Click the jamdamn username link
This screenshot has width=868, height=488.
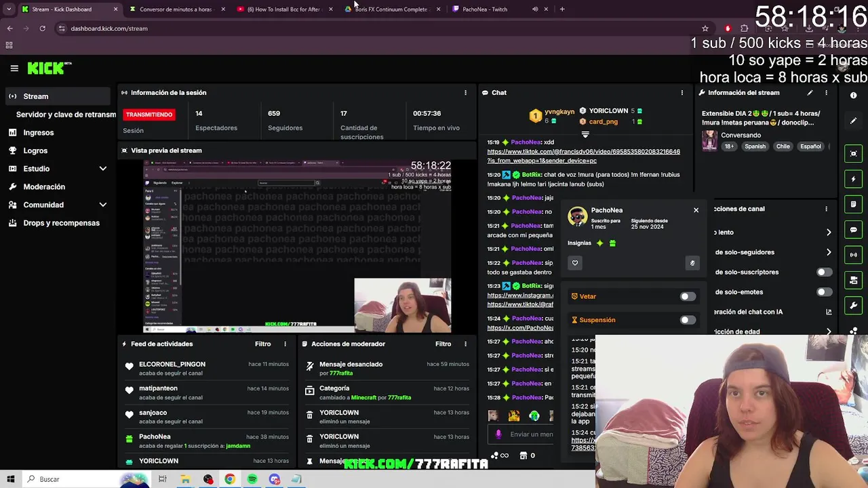click(238, 446)
